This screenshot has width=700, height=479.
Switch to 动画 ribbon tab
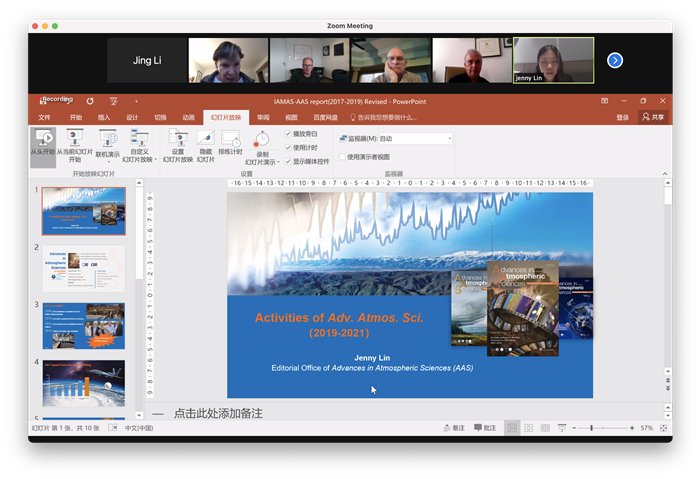coord(188,117)
